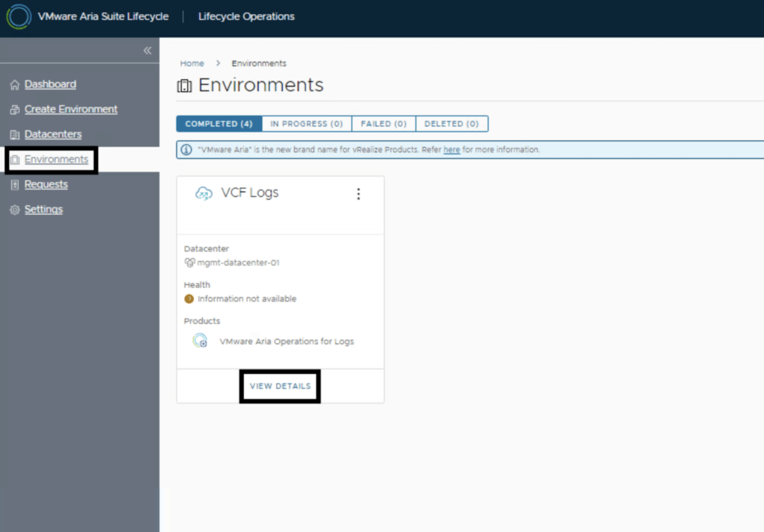Click the 'here' link in info banner
The image size is (764, 532).
pos(451,150)
